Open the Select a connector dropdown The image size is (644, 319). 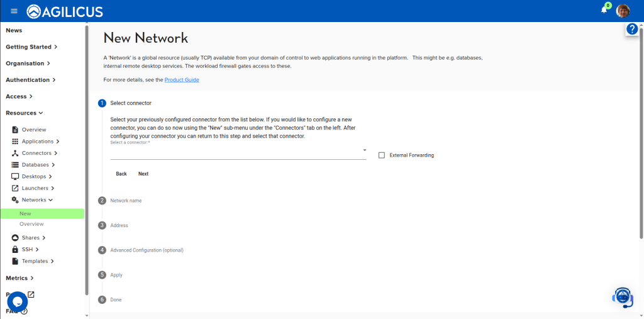[x=238, y=152]
